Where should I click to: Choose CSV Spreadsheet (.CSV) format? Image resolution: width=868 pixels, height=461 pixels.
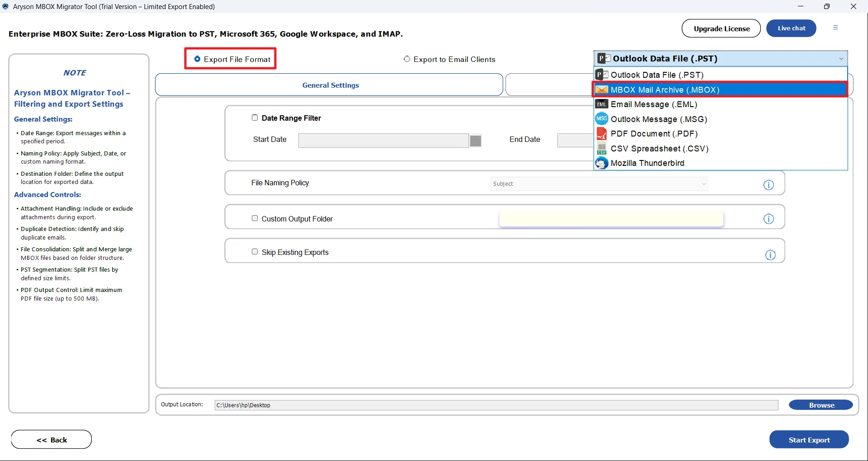(721, 148)
